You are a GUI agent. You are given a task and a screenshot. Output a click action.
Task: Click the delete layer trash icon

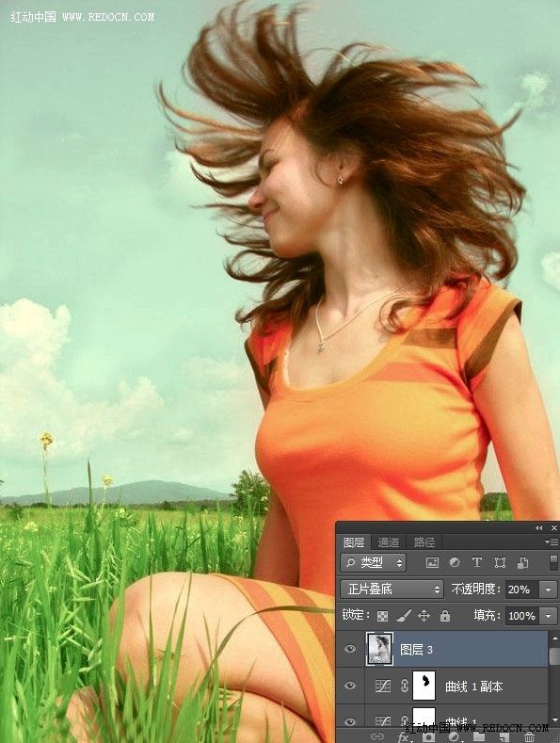(x=529, y=736)
